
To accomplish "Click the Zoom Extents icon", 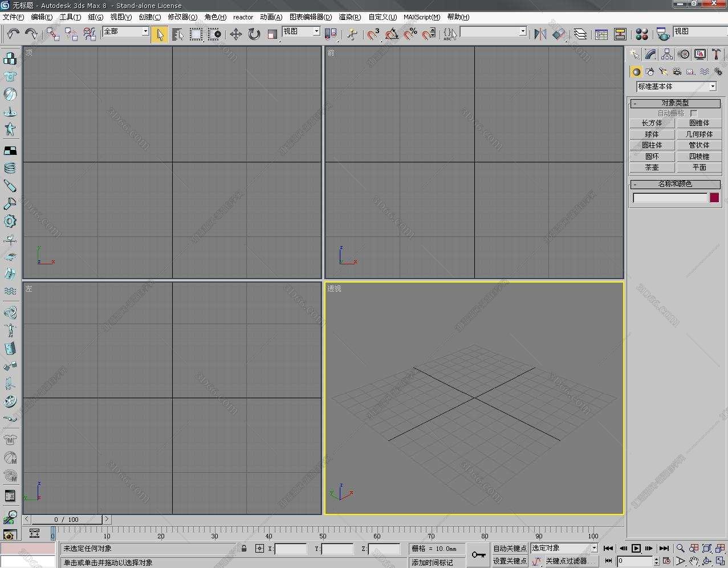I will coord(707,548).
